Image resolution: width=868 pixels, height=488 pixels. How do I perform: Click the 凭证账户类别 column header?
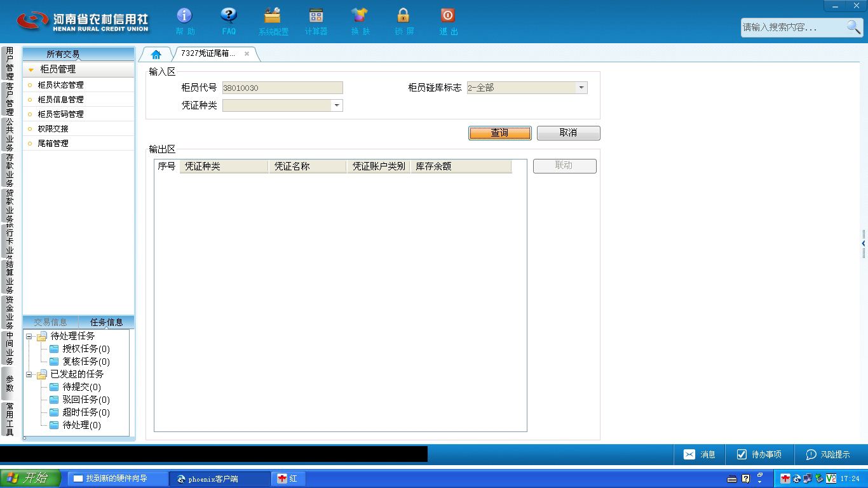(379, 166)
